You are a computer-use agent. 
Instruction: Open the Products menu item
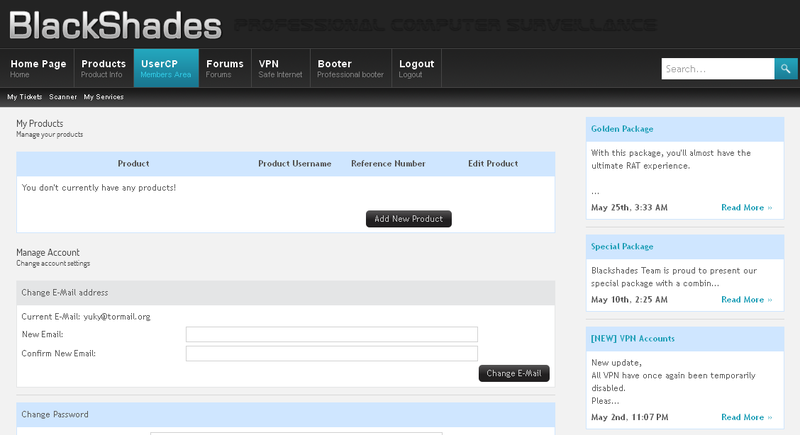(104, 68)
